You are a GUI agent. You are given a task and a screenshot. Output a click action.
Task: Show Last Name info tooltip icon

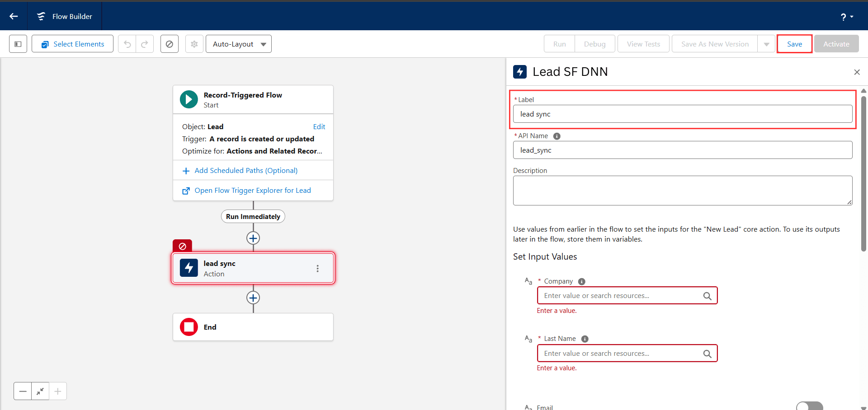pyautogui.click(x=585, y=339)
